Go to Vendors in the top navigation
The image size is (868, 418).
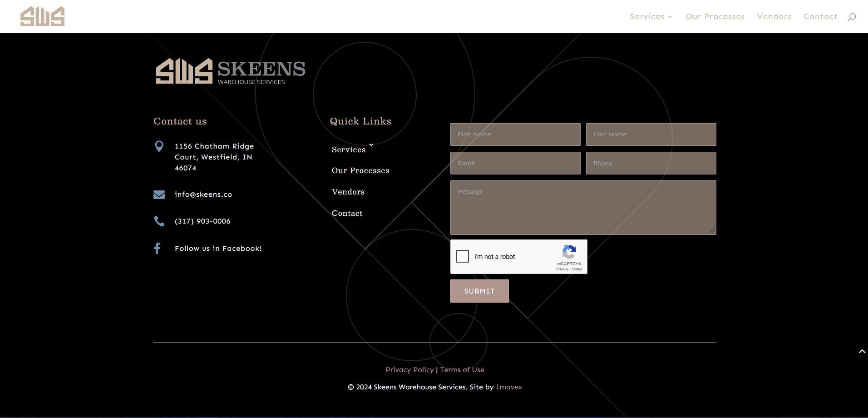pyautogui.click(x=774, y=17)
